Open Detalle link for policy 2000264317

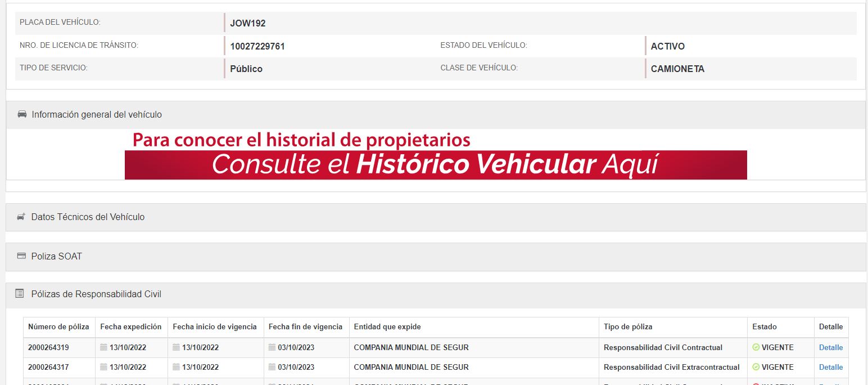click(830, 367)
